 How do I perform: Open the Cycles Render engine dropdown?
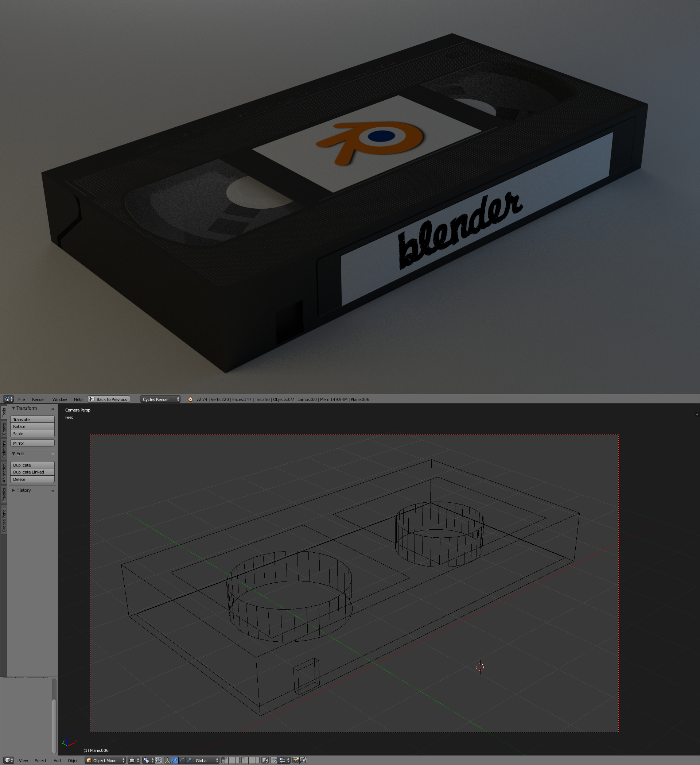point(160,399)
